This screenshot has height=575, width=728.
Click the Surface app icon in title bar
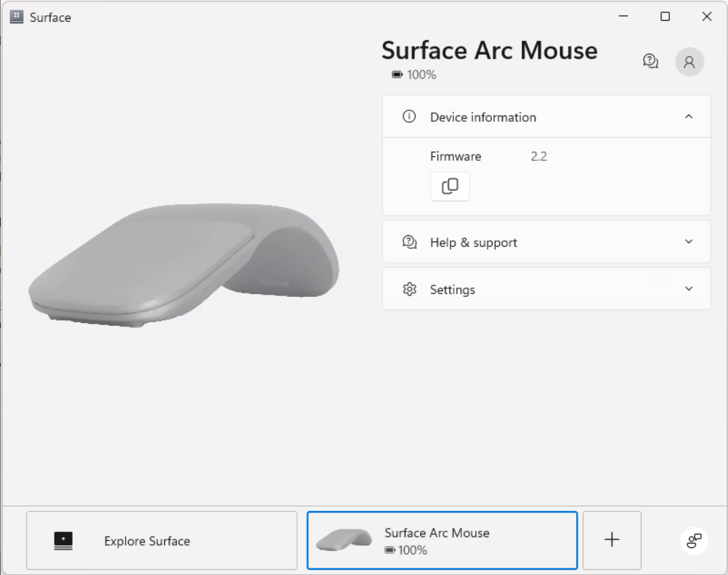point(15,16)
